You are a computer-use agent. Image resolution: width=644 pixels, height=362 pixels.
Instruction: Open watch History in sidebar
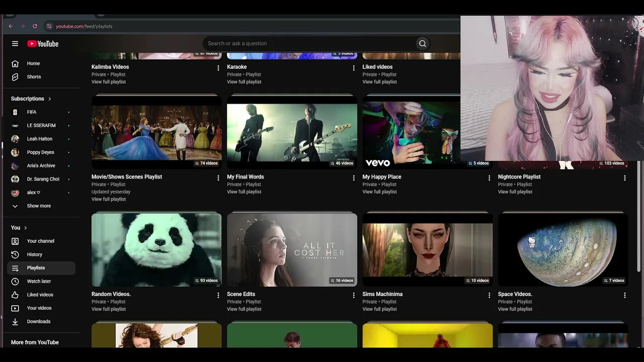[41, 254]
